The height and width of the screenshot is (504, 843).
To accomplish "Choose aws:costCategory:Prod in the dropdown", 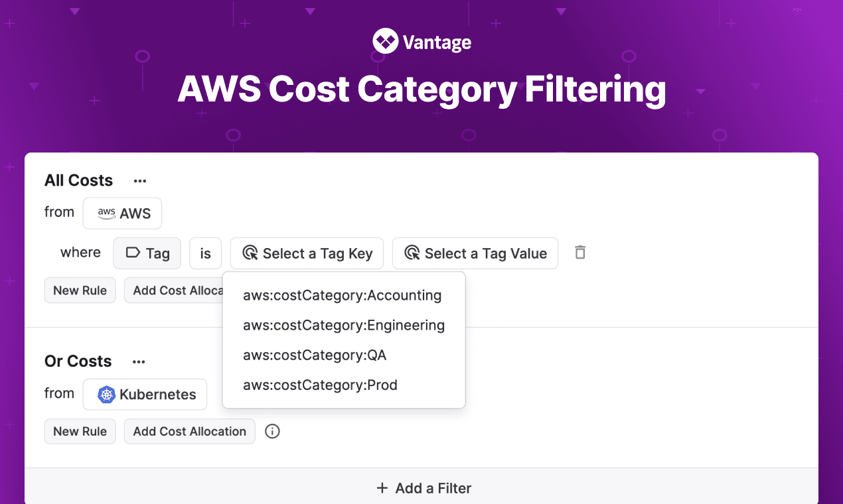I will pyautogui.click(x=320, y=385).
